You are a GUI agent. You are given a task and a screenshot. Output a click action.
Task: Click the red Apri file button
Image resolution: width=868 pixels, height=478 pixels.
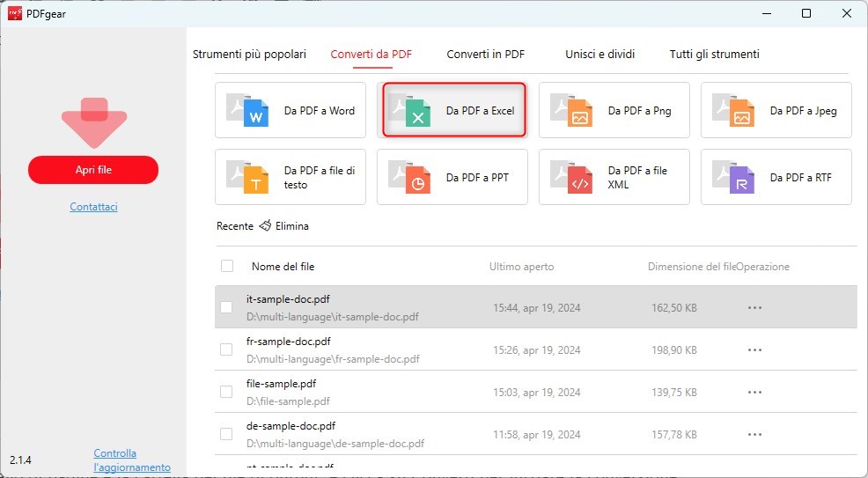[x=93, y=170]
